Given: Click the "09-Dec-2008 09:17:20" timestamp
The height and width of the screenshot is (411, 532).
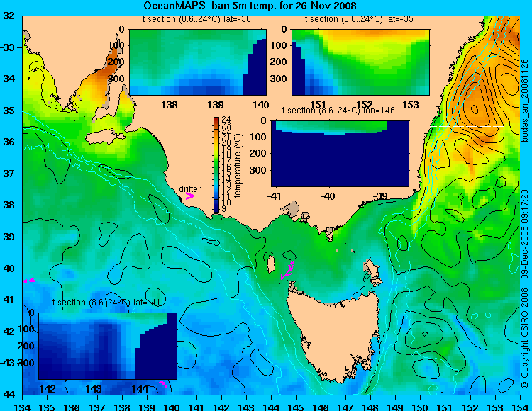Looking at the screenshot, I should (525, 234).
